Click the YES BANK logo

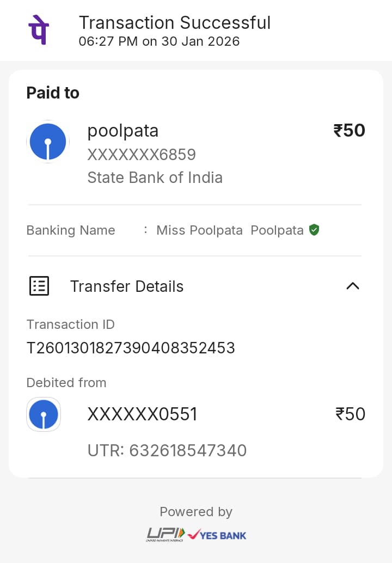(217, 535)
